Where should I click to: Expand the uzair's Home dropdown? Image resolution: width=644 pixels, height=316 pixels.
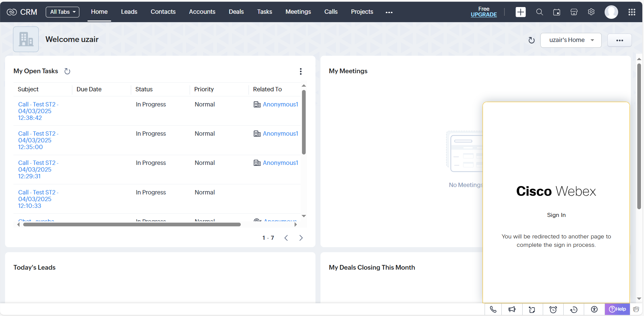point(571,40)
